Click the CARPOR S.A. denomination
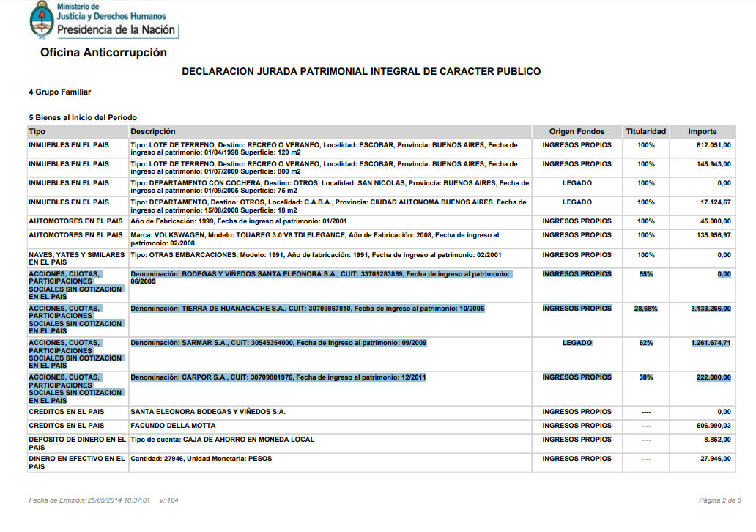Screen dimensions: 756x532 point(278,377)
